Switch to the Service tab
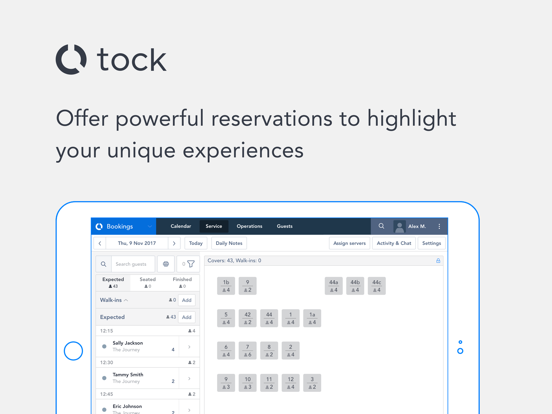Viewport: 552px width, 414px height. pos(214,226)
